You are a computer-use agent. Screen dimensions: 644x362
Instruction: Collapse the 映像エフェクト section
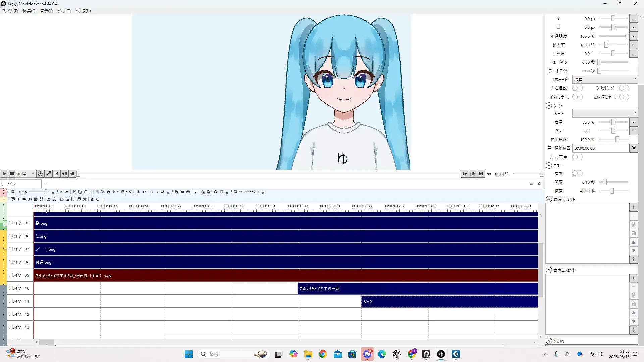549,199
